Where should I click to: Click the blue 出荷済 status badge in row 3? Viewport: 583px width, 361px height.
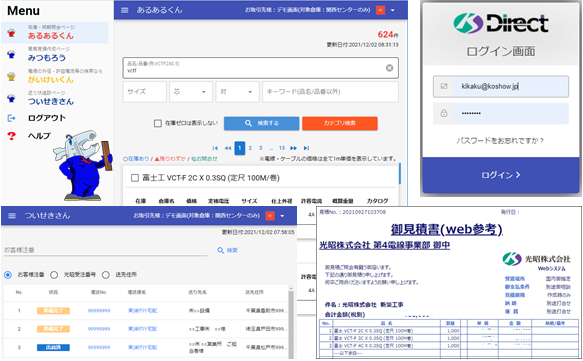(x=53, y=348)
